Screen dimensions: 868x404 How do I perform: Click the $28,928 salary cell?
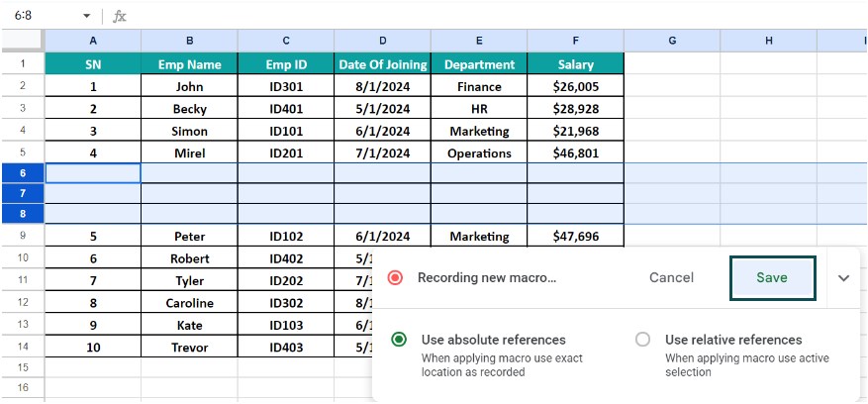(576, 109)
